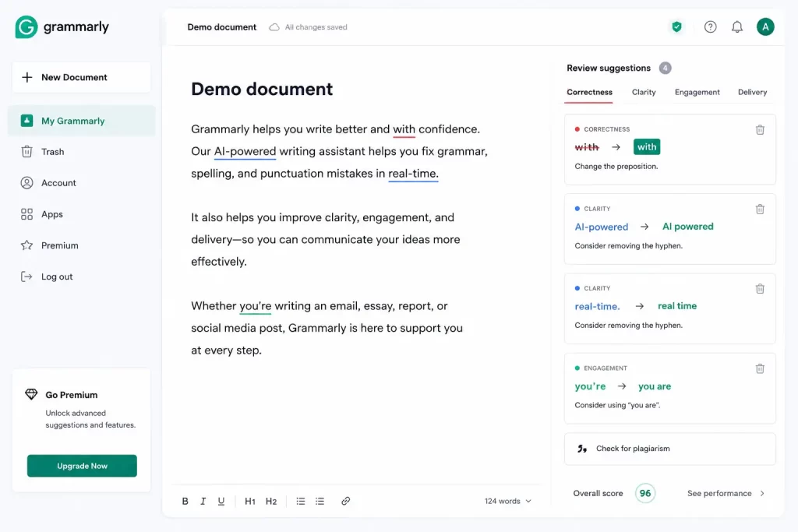Apply H1 heading style
Screen dimensions: 798x532
tap(250, 501)
